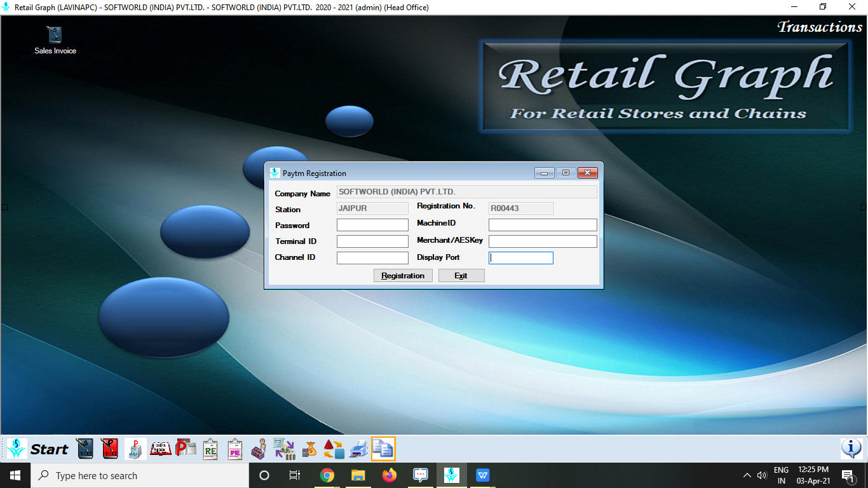
Task: Open the red purchase invoice 'P' icon
Action: (x=110, y=449)
